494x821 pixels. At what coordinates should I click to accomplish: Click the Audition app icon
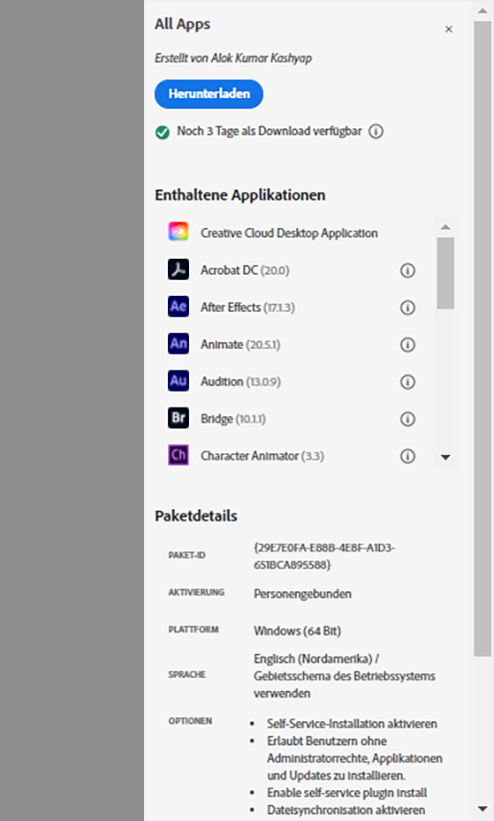pos(178,381)
